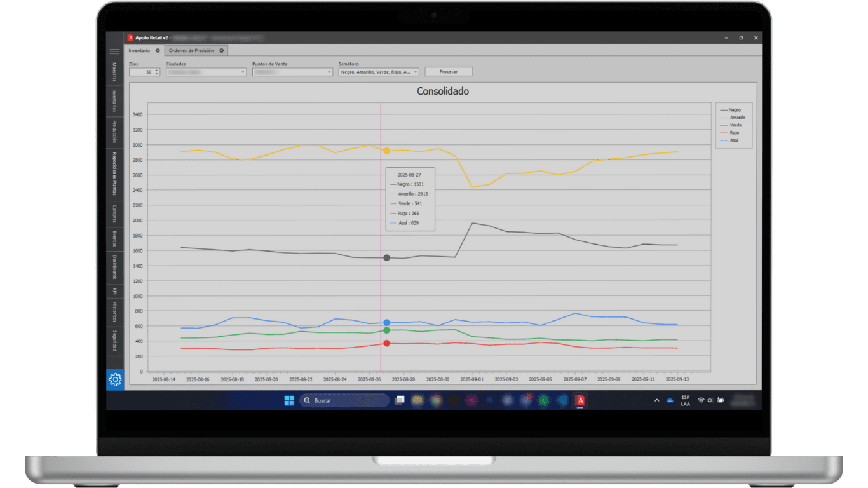
Task: Open the OneDrive cloud tray icon
Action: pyautogui.click(x=670, y=400)
